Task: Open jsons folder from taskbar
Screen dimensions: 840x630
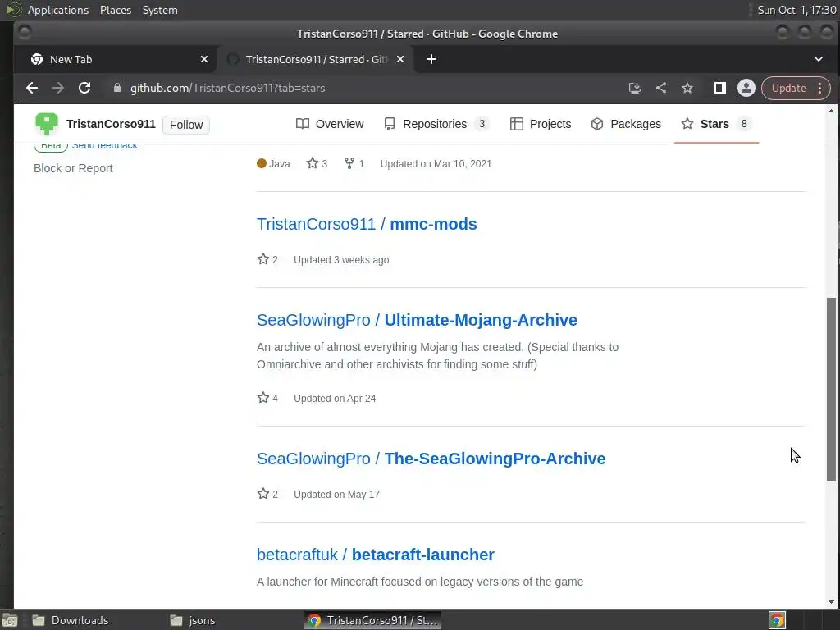Action: coord(193,620)
